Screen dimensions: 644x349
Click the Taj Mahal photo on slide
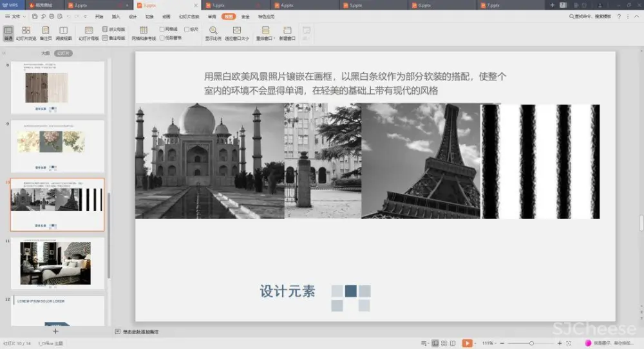pos(209,160)
